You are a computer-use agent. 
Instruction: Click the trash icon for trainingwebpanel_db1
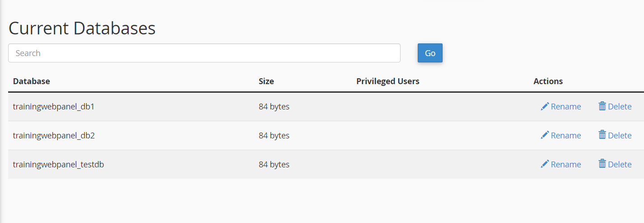pos(602,106)
